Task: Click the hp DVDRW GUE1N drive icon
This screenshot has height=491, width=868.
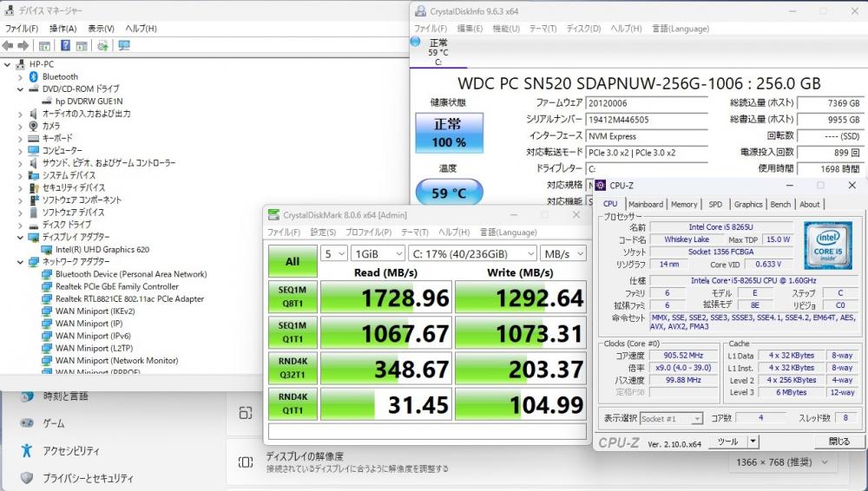Action: (x=47, y=101)
